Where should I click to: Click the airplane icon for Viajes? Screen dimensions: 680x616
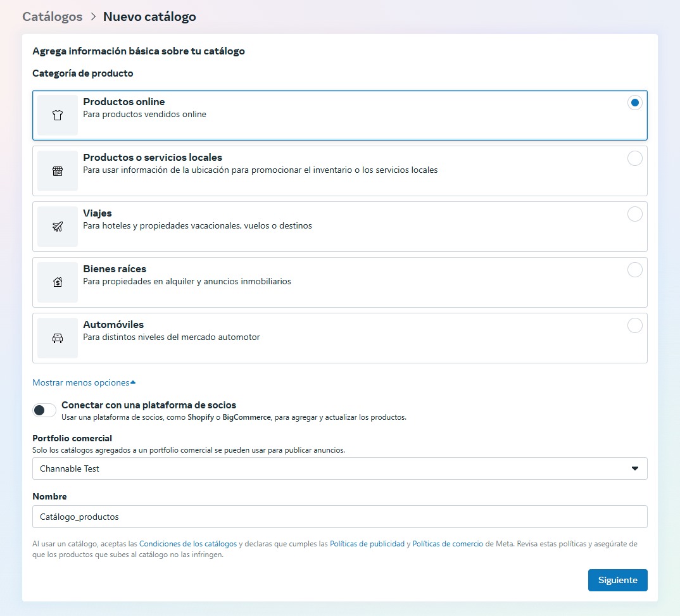[57, 226]
